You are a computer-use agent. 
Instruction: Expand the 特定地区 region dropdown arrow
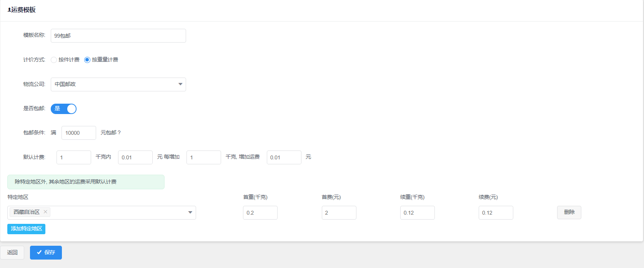(x=190, y=212)
